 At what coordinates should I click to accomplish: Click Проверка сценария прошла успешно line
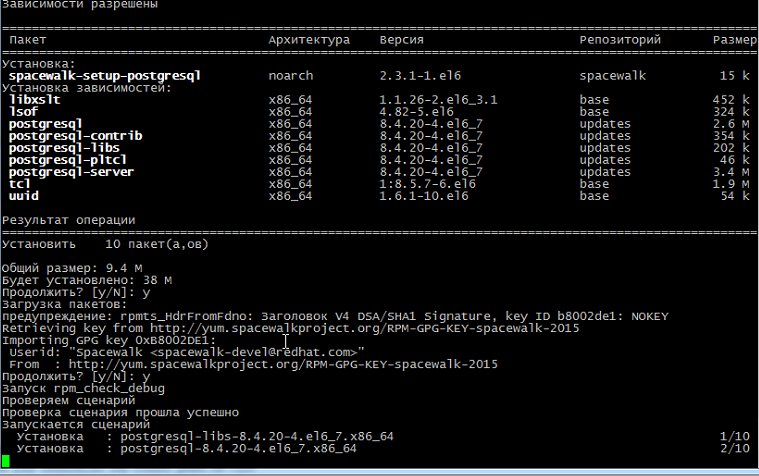click(x=120, y=413)
